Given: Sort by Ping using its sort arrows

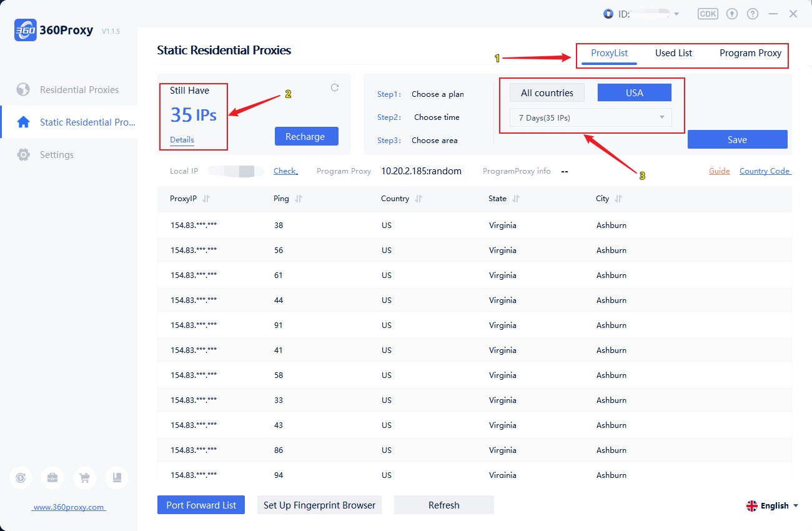Looking at the screenshot, I should click(299, 199).
